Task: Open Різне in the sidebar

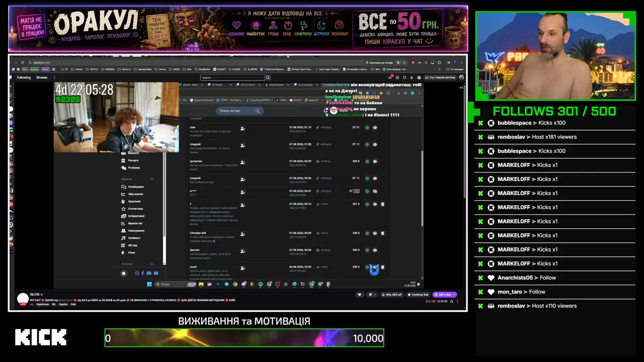Action: click(129, 252)
